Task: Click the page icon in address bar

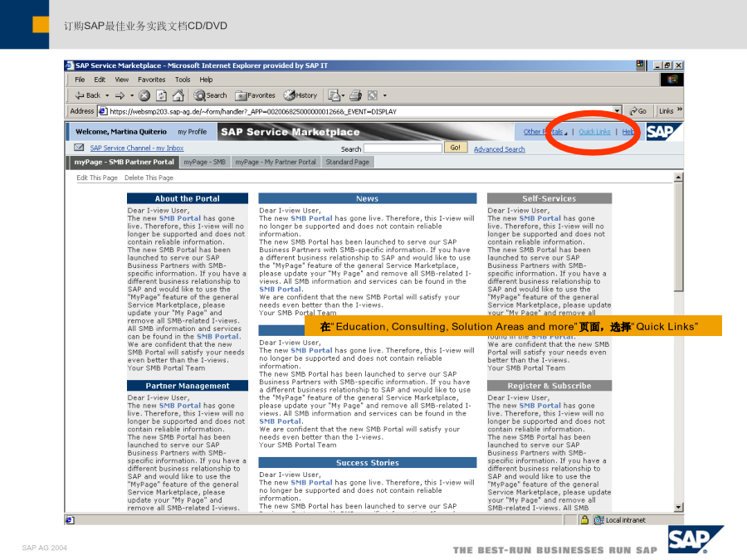Action: tap(103, 111)
